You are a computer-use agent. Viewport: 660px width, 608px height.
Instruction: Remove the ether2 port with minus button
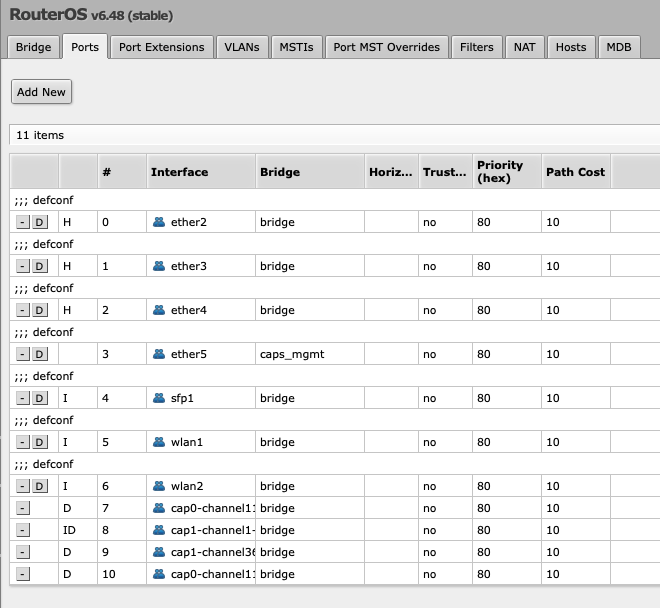(23, 222)
